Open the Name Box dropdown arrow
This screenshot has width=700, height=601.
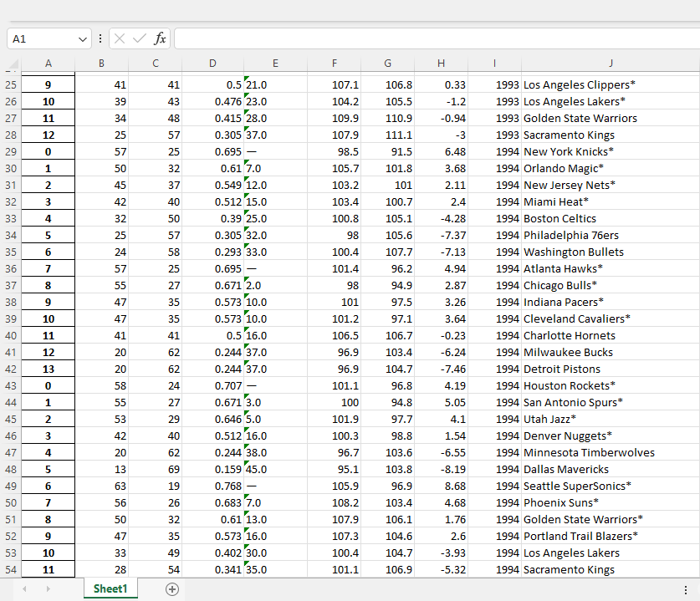pos(82,39)
